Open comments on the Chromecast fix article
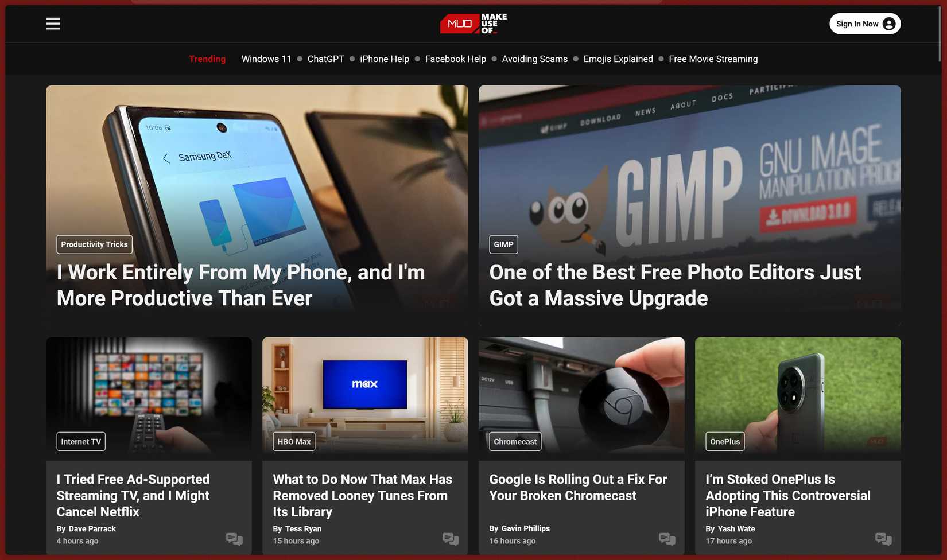This screenshot has height=560, width=947. pos(667,540)
